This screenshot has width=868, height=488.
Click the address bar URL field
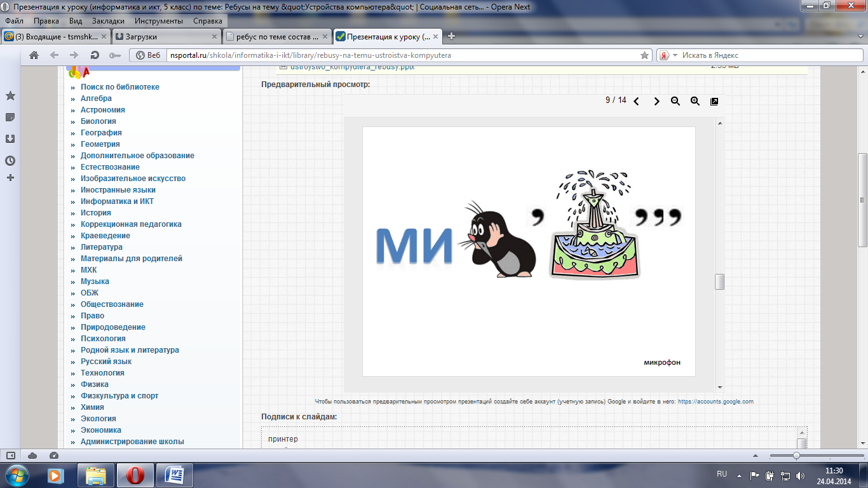[403, 55]
